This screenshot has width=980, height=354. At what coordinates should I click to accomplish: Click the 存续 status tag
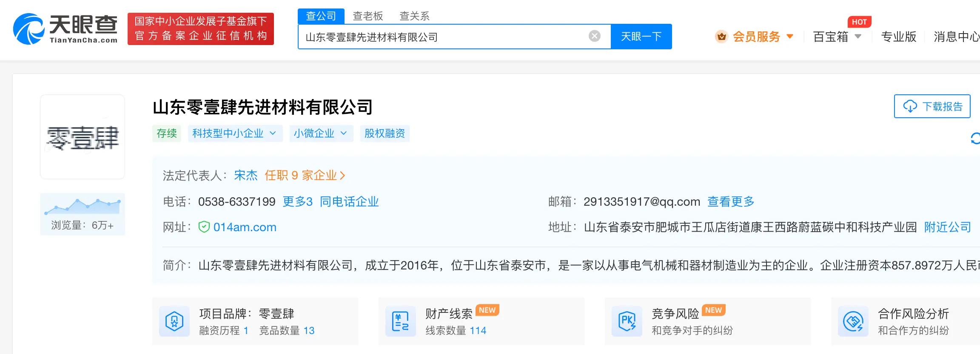pyautogui.click(x=167, y=133)
